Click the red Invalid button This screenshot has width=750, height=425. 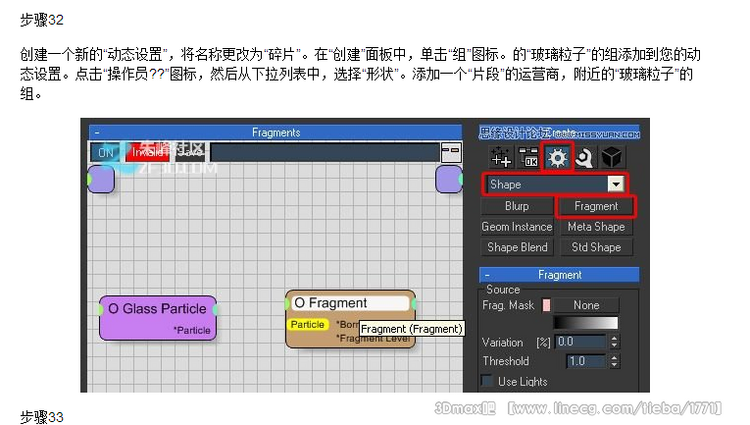(147, 153)
